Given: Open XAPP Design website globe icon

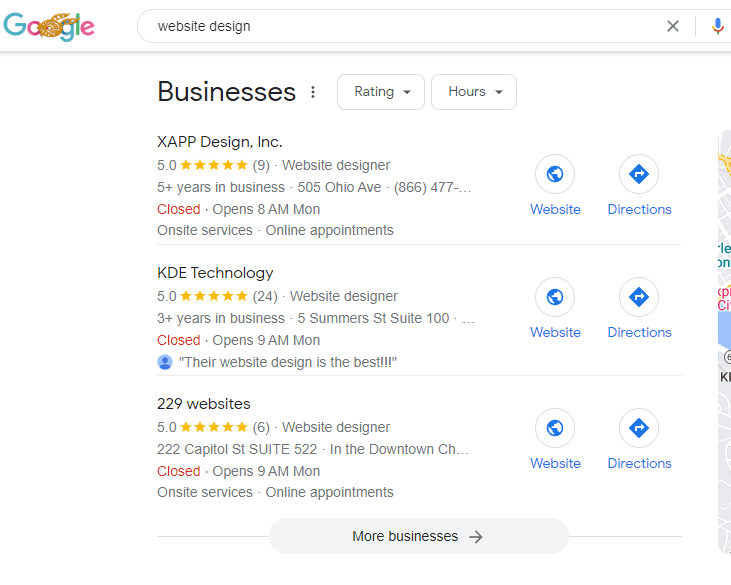Looking at the screenshot, I should (555, 175).
